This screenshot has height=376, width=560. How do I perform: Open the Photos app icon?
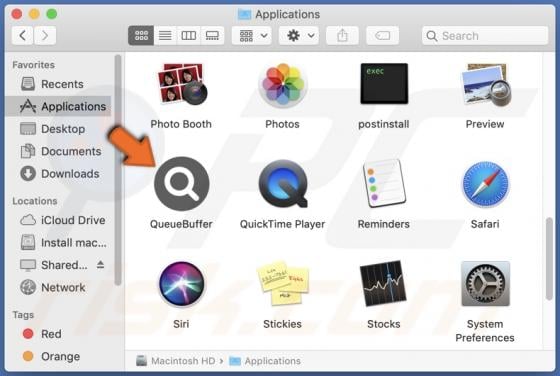[282, 85]
